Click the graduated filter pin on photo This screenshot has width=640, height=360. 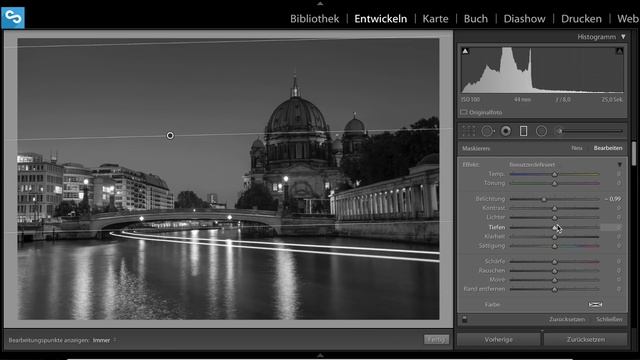(170, 136)
